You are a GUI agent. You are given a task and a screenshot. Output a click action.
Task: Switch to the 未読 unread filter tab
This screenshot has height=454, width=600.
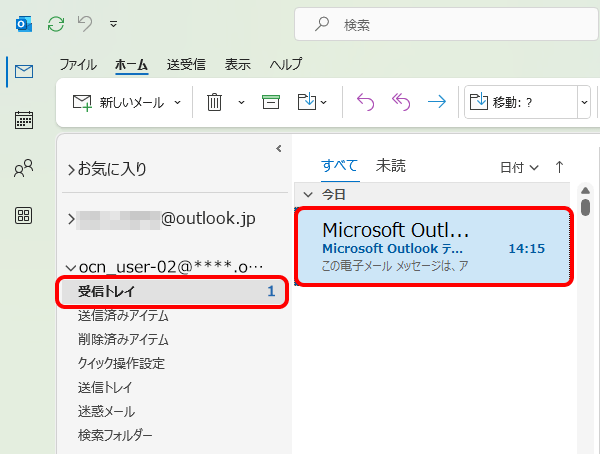391,166
